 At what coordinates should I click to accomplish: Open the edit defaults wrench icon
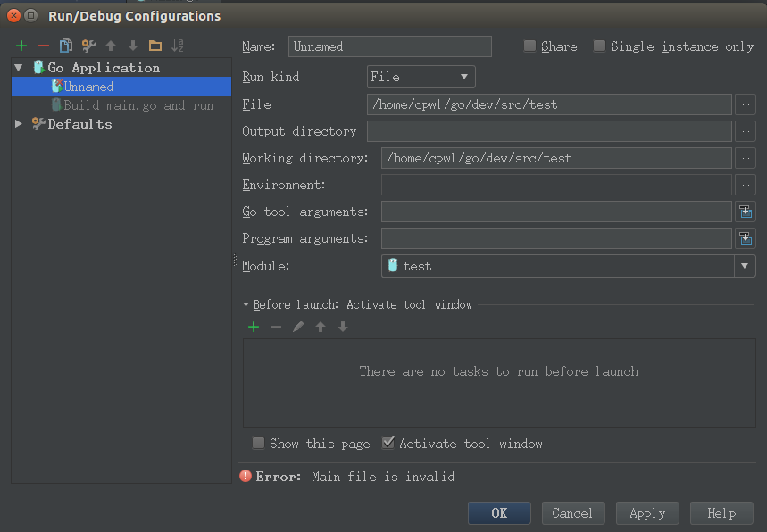point(88,46)
